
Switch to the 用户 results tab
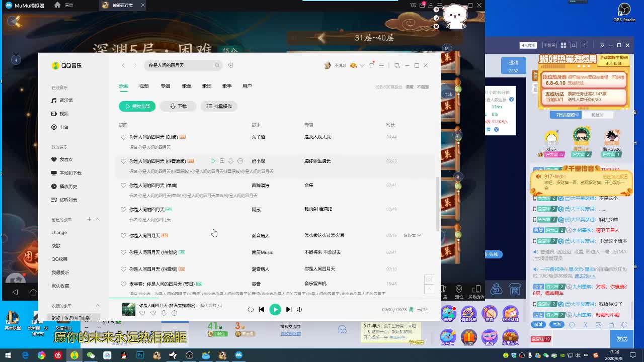click(x=247, y=86)
